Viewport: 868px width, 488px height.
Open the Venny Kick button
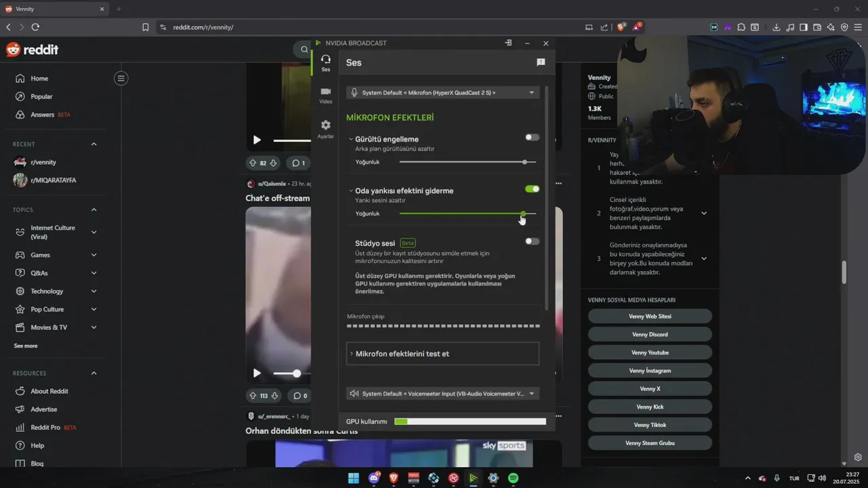(650, 407)
